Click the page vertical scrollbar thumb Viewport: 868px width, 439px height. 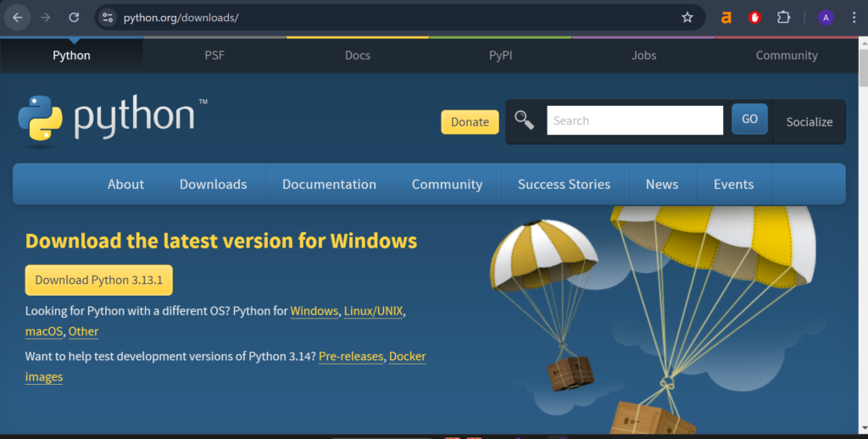click(863, 68)
